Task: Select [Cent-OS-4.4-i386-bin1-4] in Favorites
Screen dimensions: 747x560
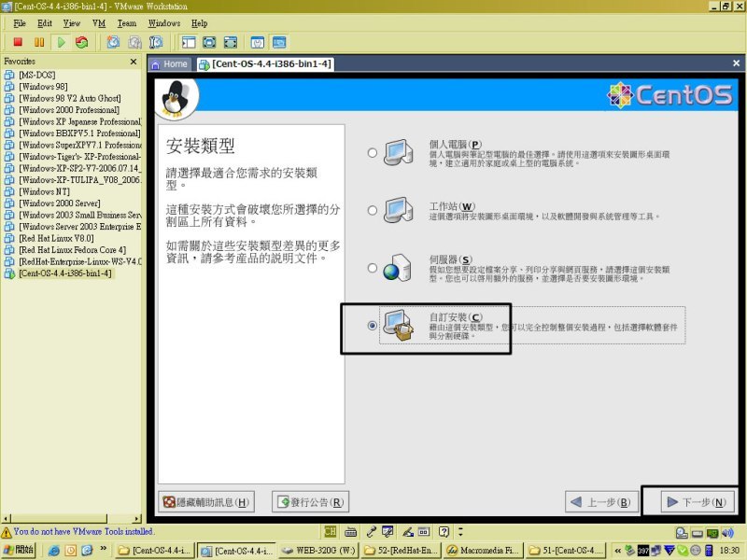Action: tap(65, 273)
